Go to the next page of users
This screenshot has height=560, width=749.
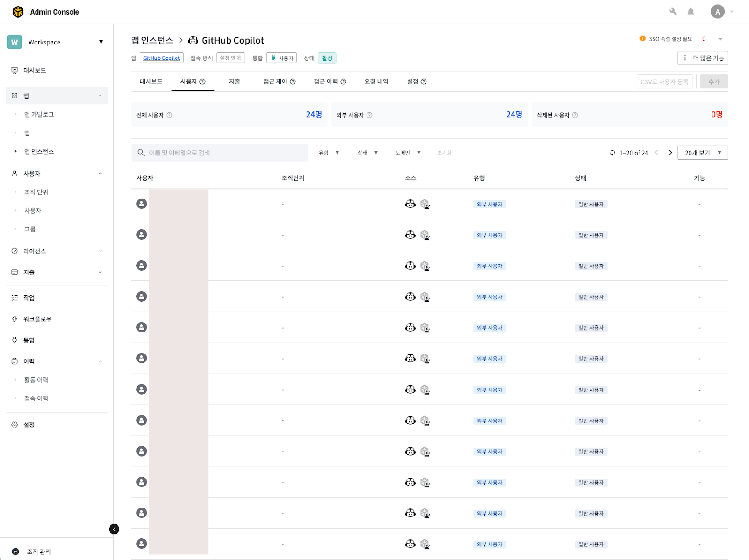click(x=670, y=153)
